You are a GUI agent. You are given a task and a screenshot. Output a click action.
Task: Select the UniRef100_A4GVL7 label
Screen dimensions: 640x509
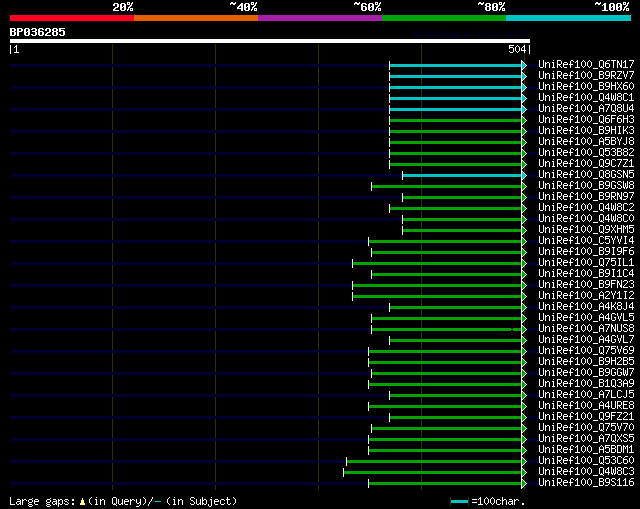(x=586, y=340)
